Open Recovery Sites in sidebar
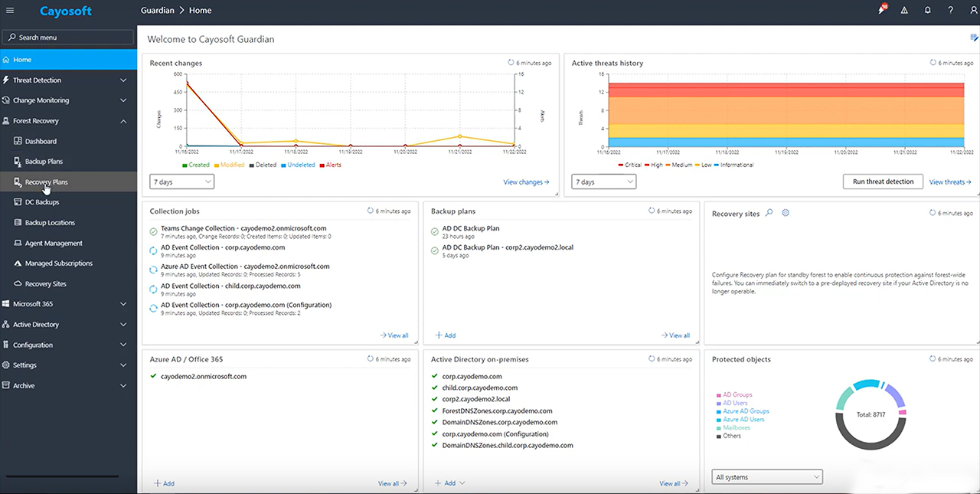Image resolution: width=980 pixels, height=494 pixels. pyautogui.click(x=69, y=284)
